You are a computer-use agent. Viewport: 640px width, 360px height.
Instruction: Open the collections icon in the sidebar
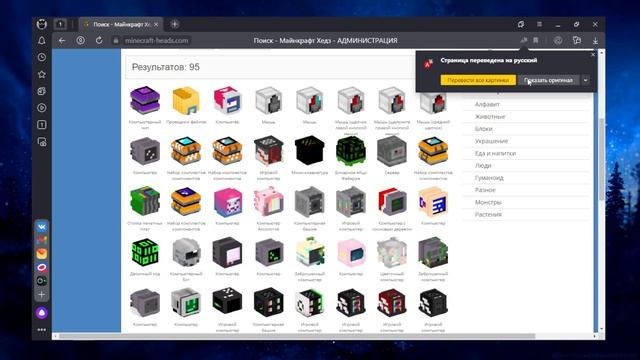(42, 91)
